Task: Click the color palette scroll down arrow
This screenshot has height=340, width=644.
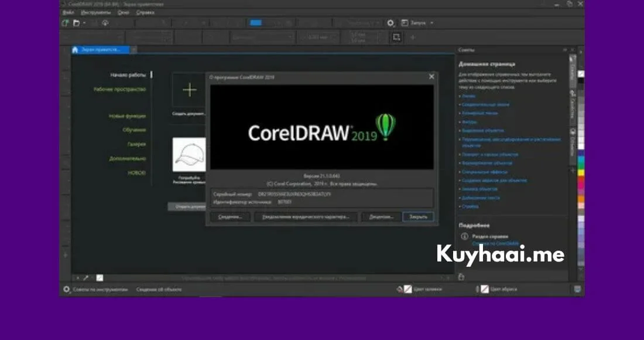Action: coord(581,268)
